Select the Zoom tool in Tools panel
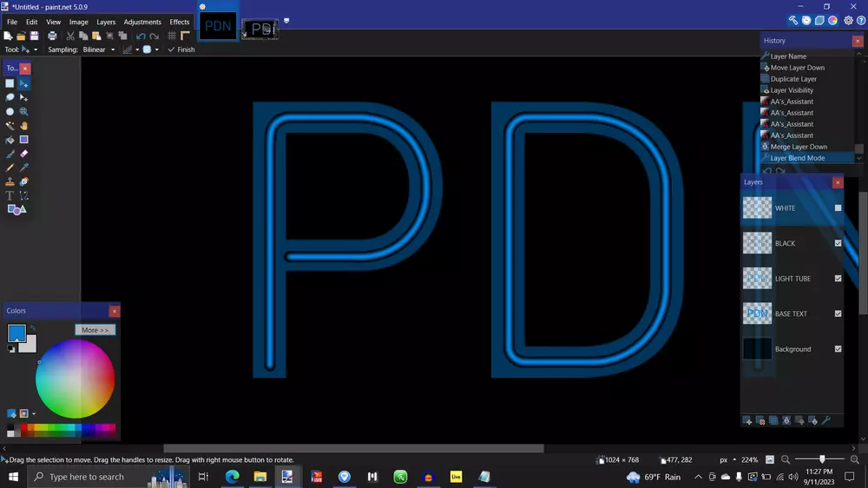Screen dimensions: 868x488 click(x=23, y=112)
